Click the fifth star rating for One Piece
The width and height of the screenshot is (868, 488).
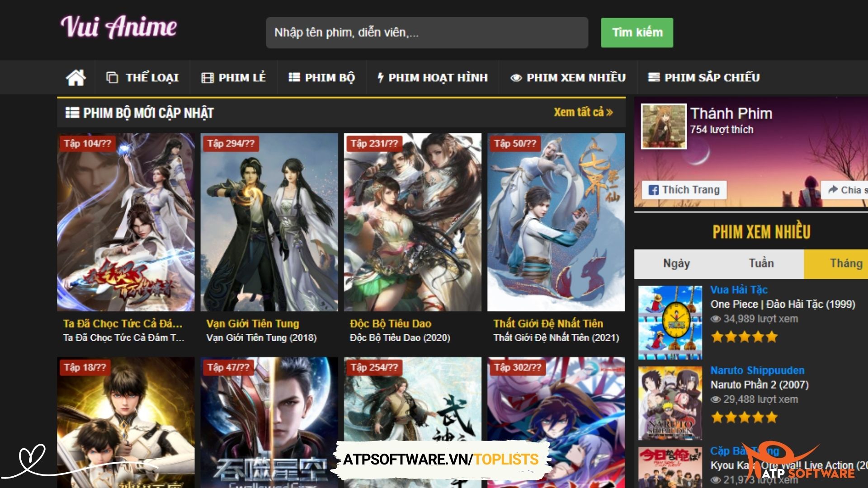[x=773, y=336]
